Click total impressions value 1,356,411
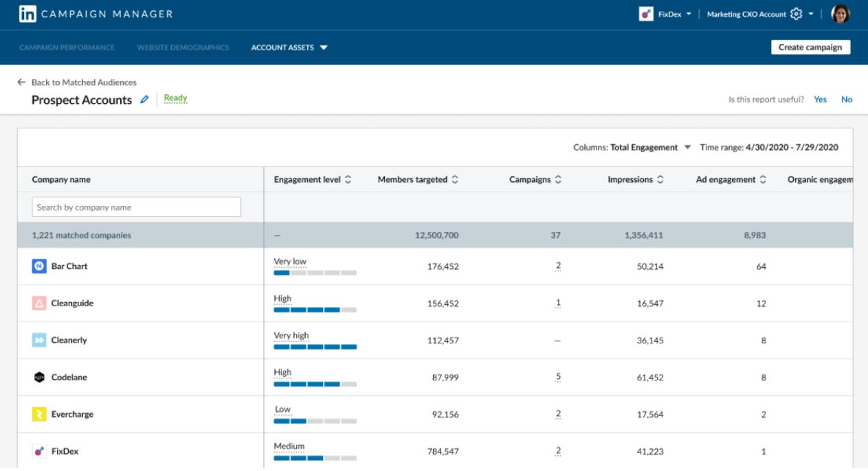The image size is (868, 471). pos(644,235)
